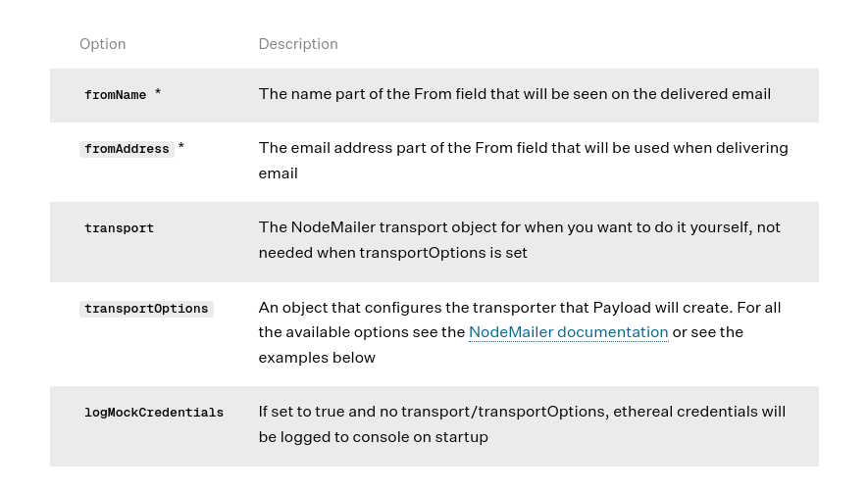Click the word 'Payload' in transportOptions description
Viewport: 868px width, 493px height.
(x=622, y=307)
